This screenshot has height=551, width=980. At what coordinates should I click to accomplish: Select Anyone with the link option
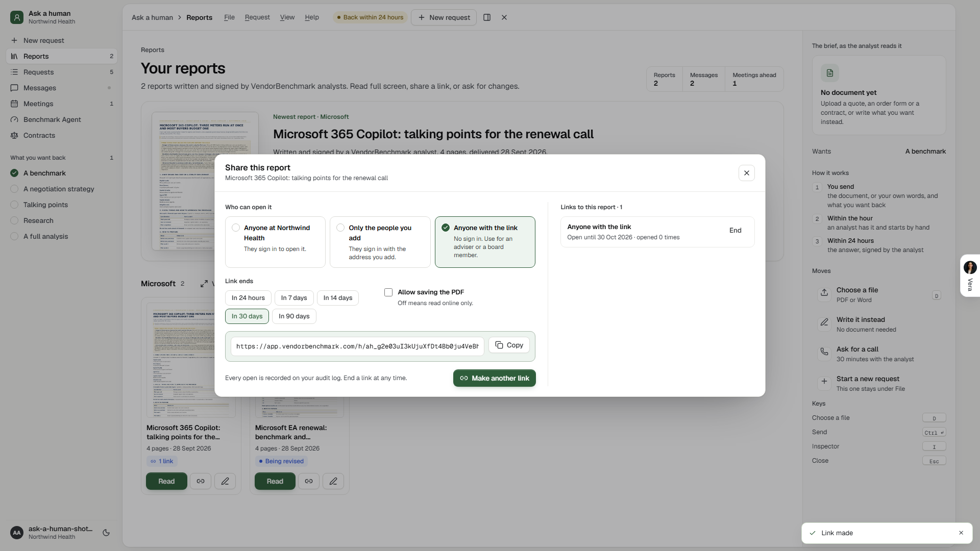click(485, 242)
